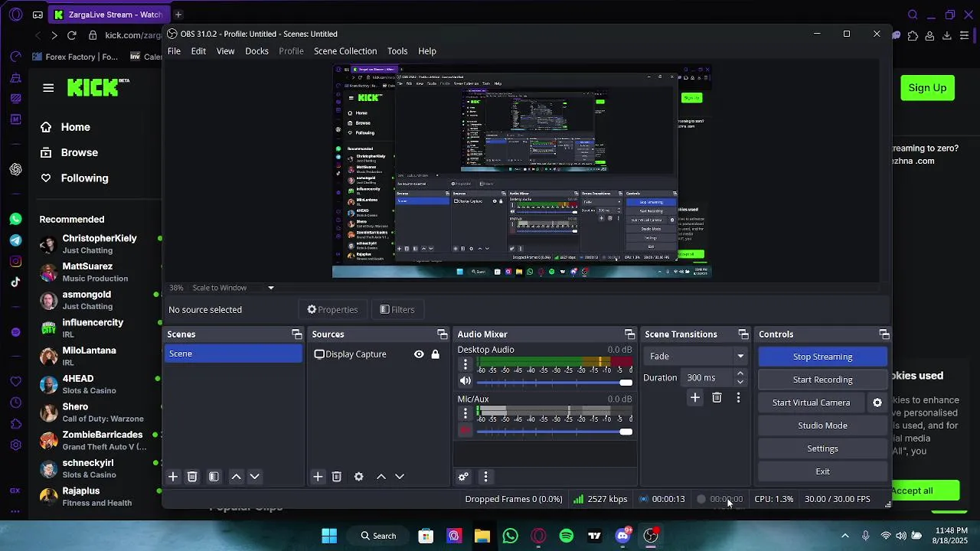Open Audio Mixer three-dot menu at bottom
This screenshot has height=551, width=980.
(485, 477)
